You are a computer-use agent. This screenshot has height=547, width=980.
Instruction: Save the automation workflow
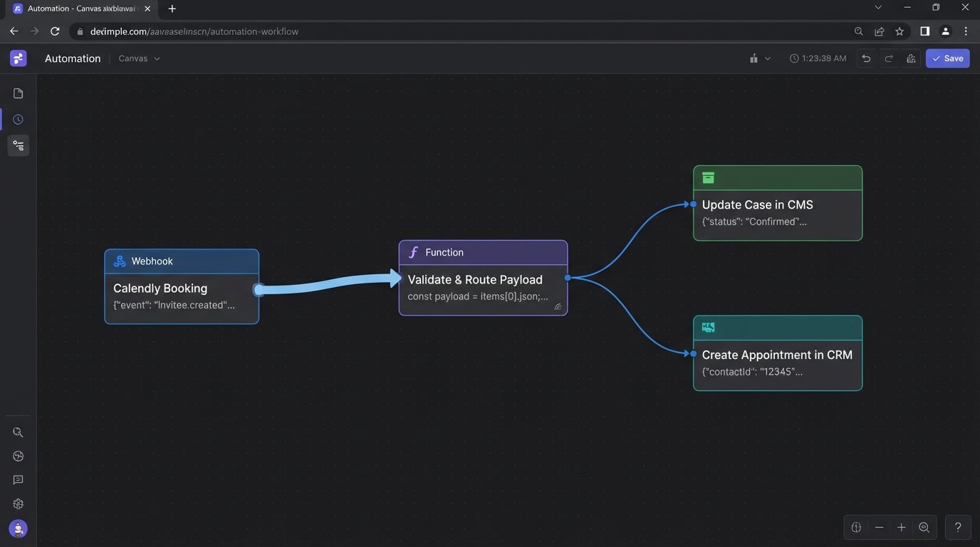coord(947,58)
